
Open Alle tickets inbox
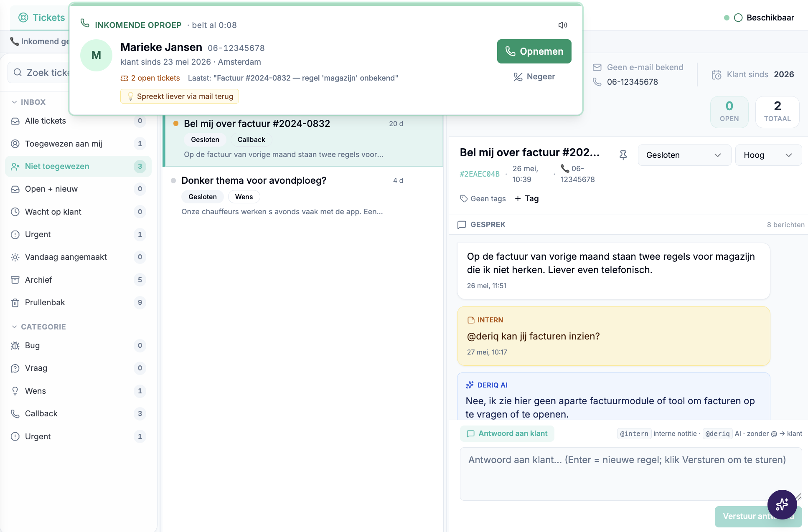(x=78, y=121)
